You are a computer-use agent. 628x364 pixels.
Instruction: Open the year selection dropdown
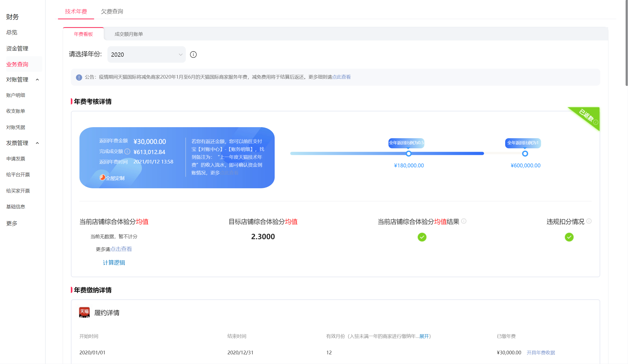point(146,55)
